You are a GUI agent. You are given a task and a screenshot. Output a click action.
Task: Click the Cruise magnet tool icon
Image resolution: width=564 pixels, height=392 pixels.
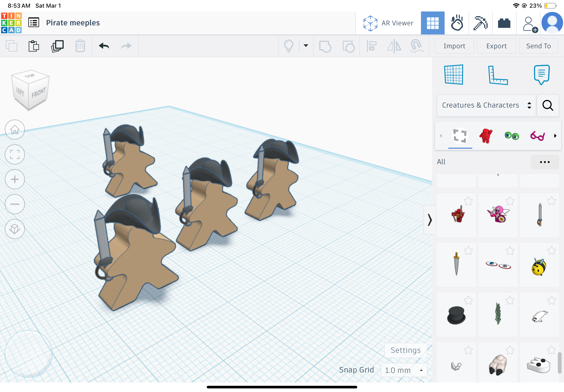[417, 46]
